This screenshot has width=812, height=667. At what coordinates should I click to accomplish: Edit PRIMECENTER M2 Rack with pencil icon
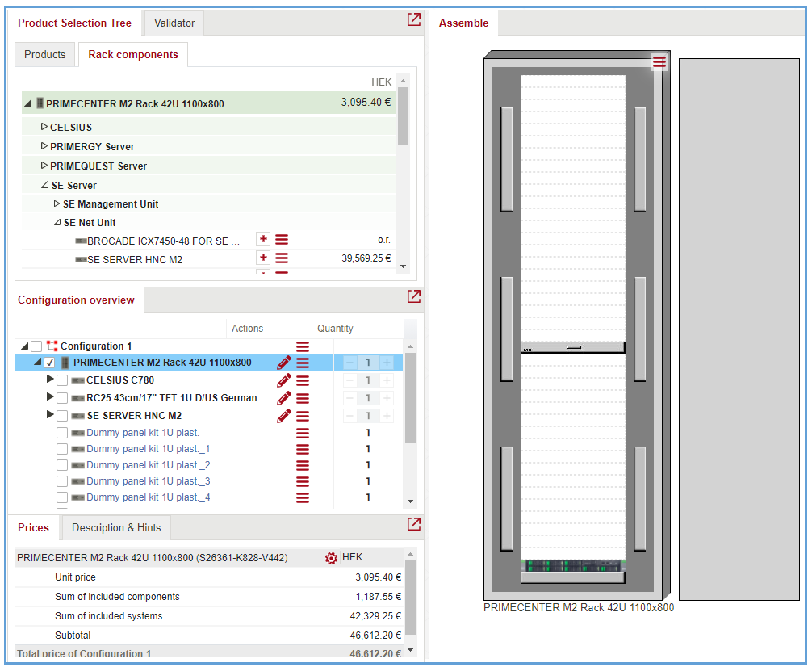(284, 363)
